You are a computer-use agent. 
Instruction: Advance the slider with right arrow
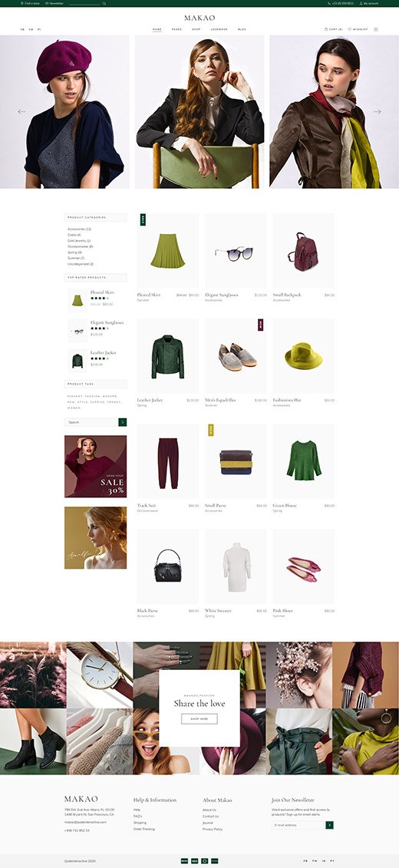(x=378, y=111)
